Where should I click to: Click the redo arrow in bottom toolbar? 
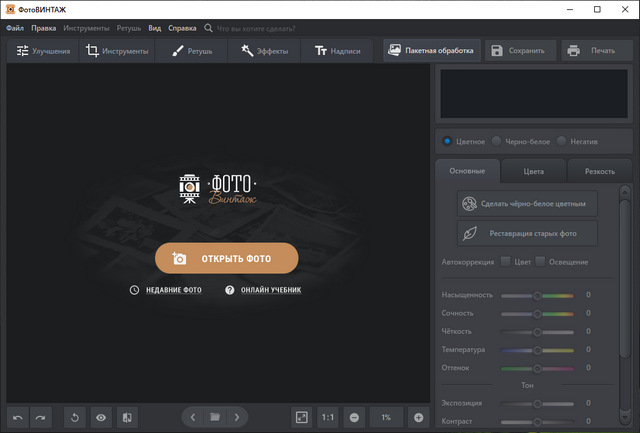point(40,417)
